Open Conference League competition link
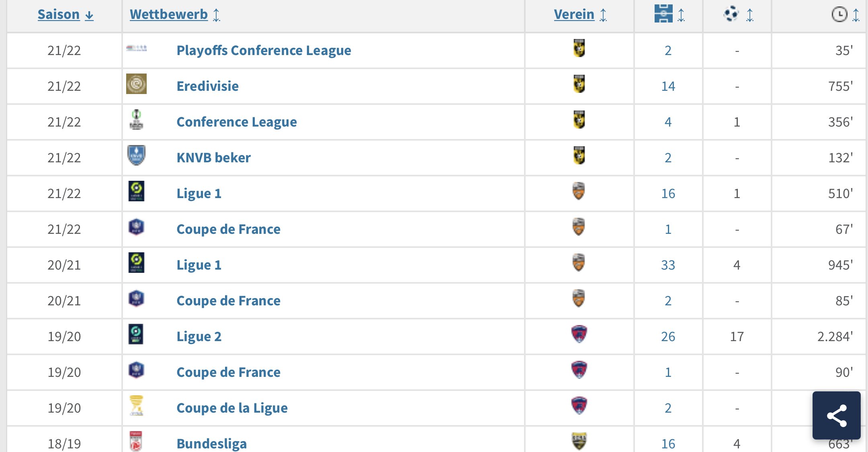This screenshot has height=452, width=868. 236,122
